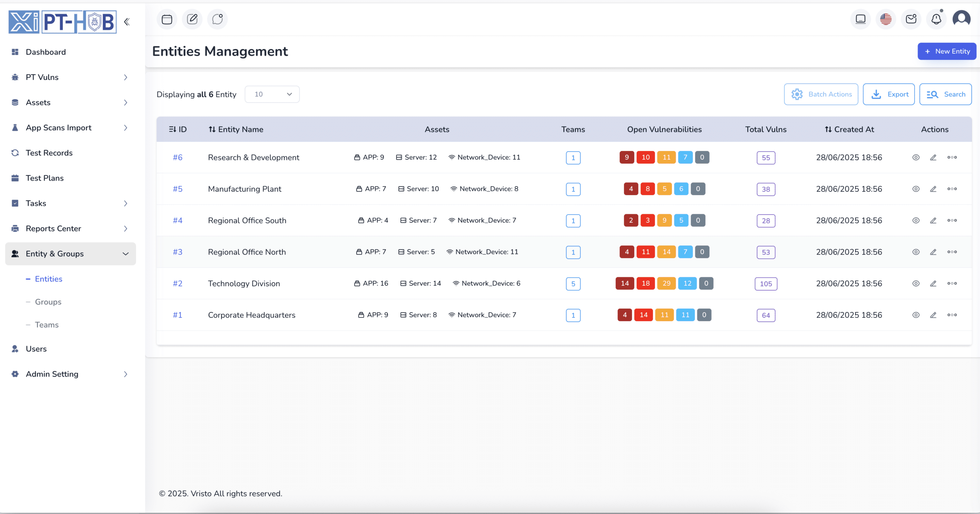Open the US flag language selector
Screen dimensions: 980x514
[886, 19]
